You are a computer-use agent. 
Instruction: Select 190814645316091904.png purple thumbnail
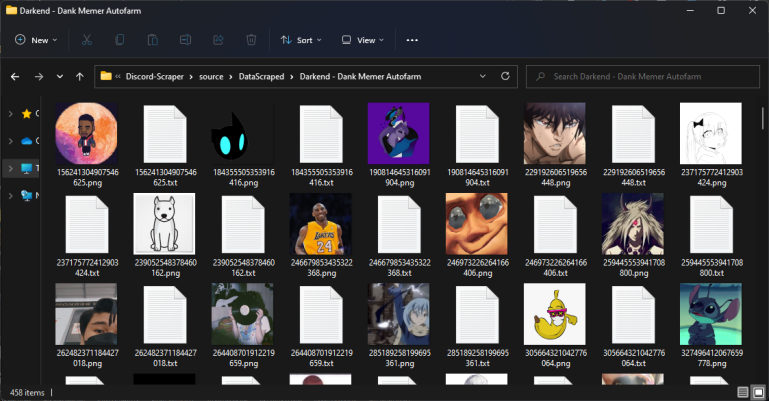[399, 133]
